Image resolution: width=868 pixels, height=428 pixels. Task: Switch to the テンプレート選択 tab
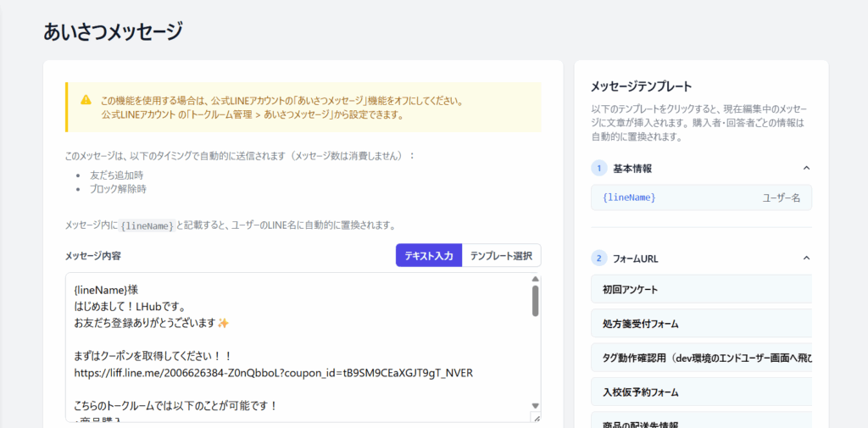pyautogui.click(x=501, y=256)
